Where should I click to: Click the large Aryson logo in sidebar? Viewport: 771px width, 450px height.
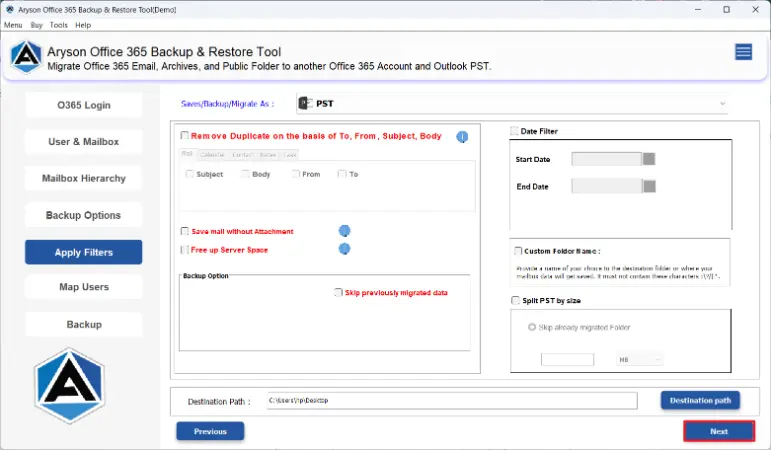[x=69, y=386]
